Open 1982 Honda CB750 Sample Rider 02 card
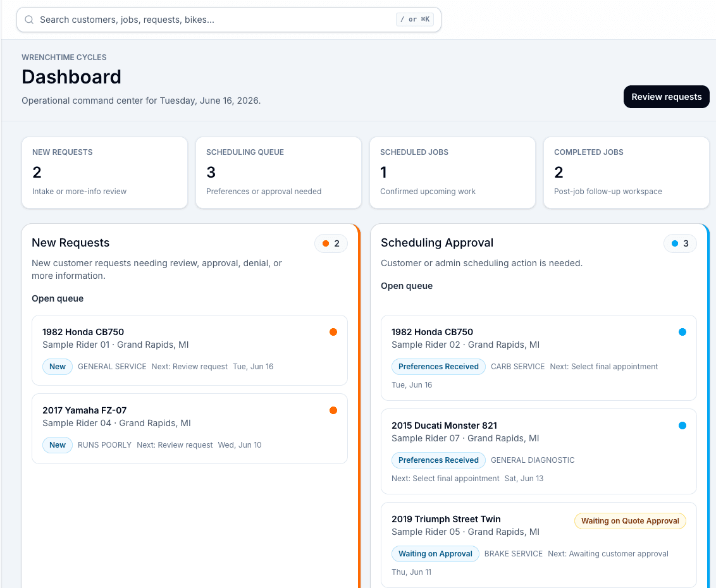This screenshot has width=716, height=588. point(539,358)
